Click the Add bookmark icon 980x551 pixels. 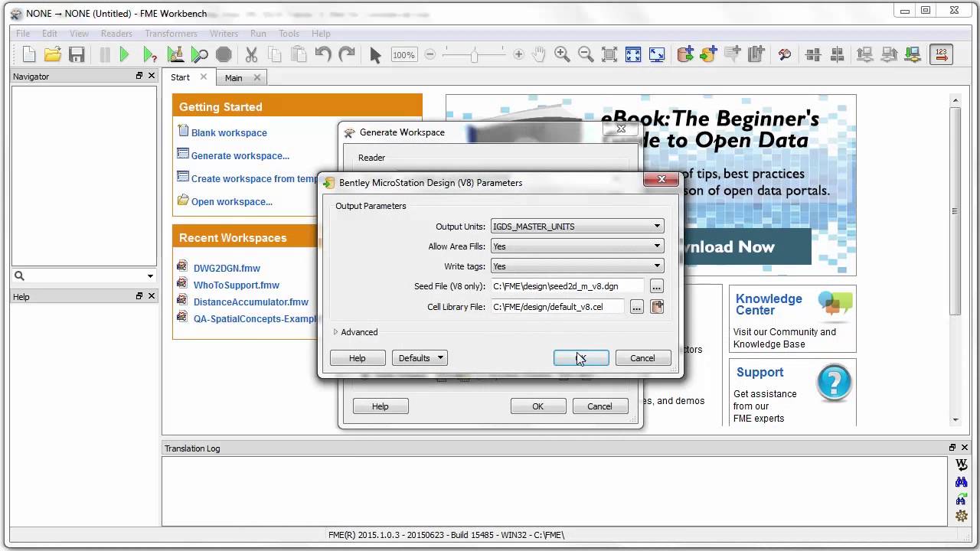click(x=756, y=54)
